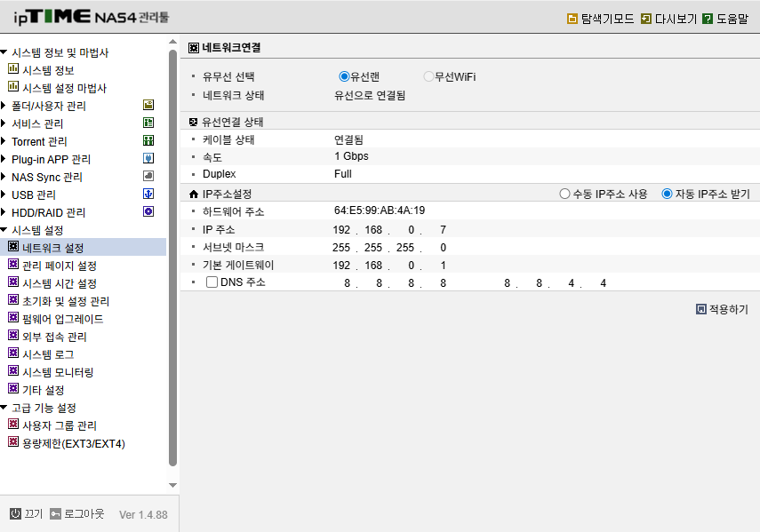Screen dimensions: 760x532
Task: Click the 로그아웃 key icon
Action: coord(56,513)
